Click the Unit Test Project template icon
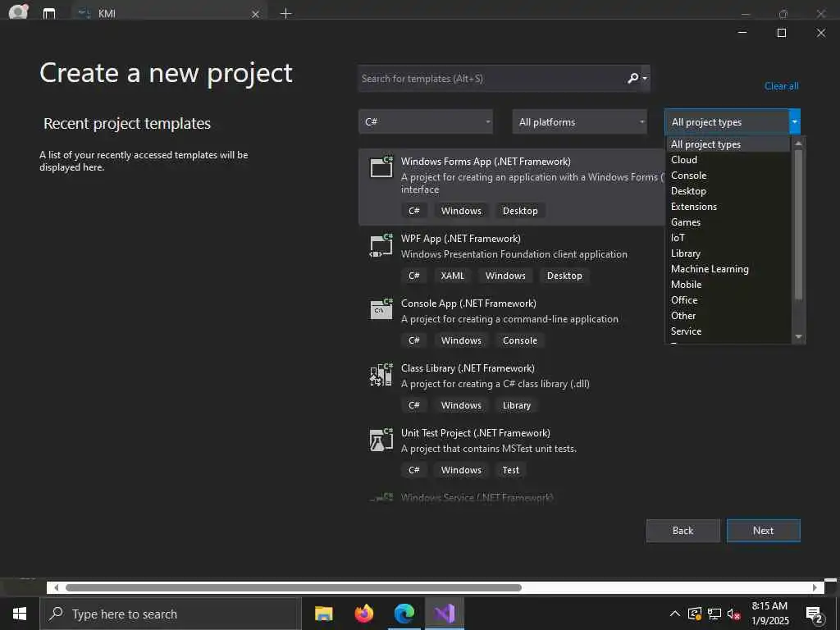 [x=381, y=440]
